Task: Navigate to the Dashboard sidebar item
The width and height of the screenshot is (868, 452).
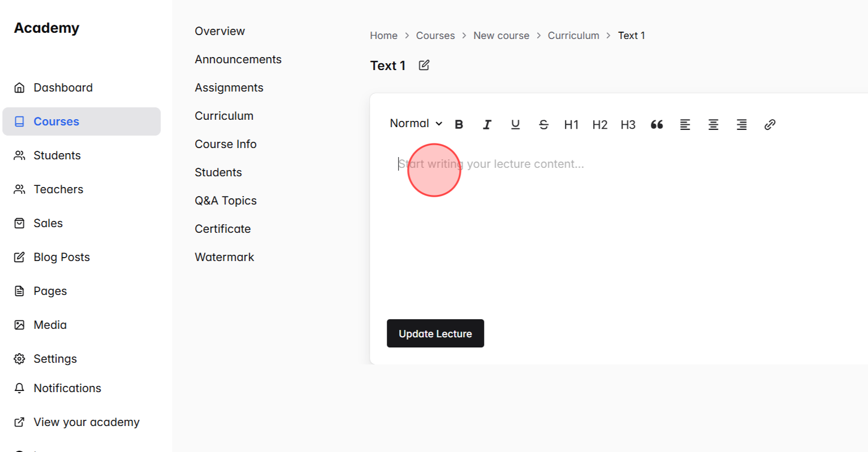Action: [63, 87]
